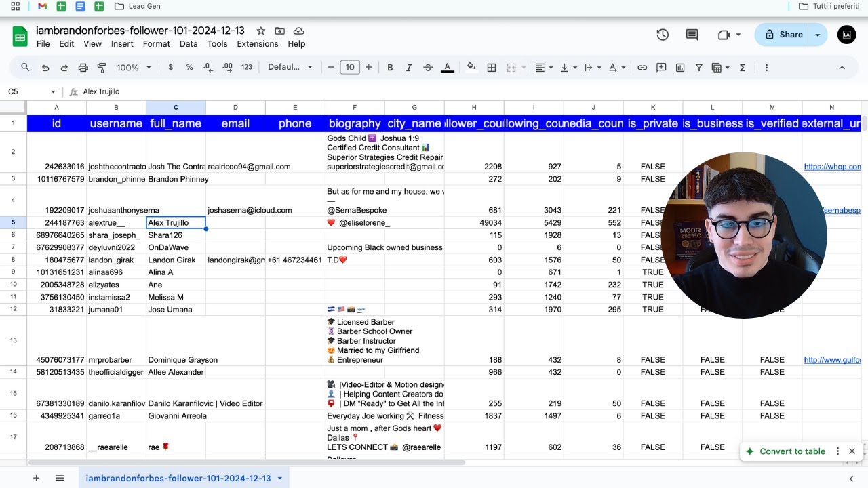Toggle strikethrough formatting
The height and width of the screenshot is (488, 868).
click(428, 68)
